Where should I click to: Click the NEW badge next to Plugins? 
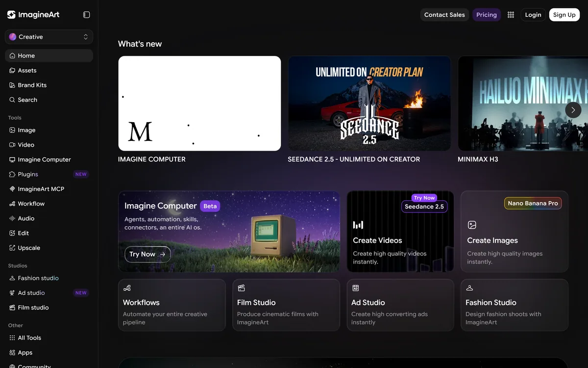point(81,174)
